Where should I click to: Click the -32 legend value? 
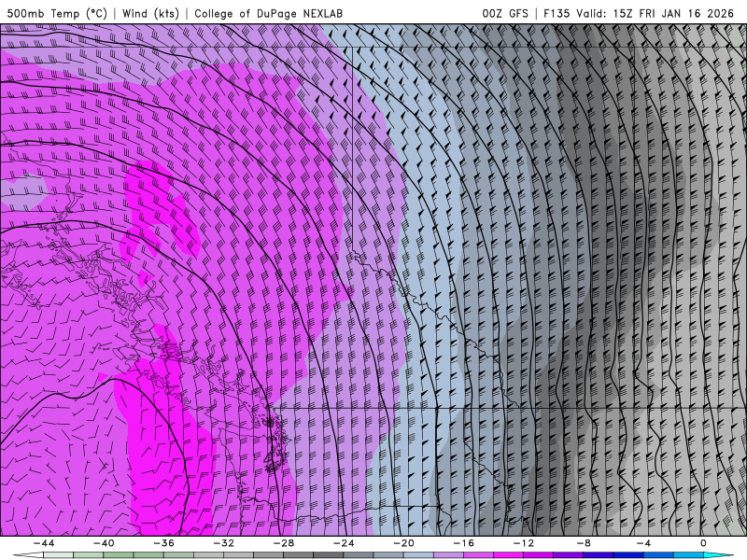tap(223, 543)
